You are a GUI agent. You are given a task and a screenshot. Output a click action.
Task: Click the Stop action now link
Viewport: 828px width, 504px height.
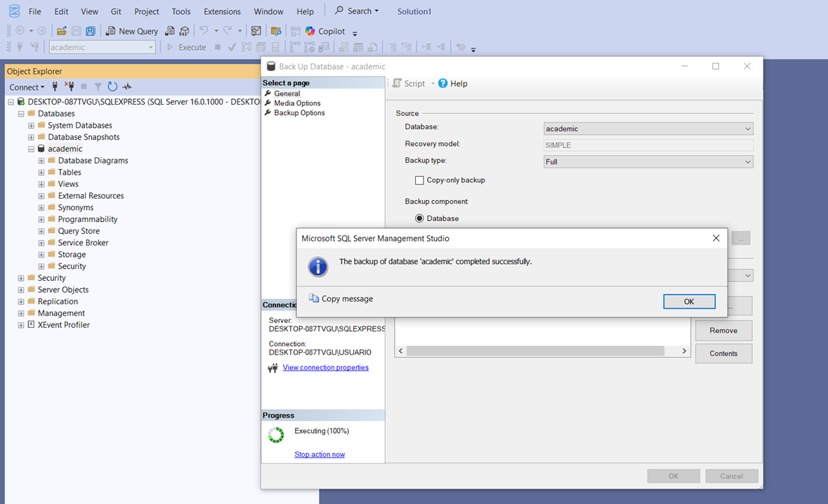point(320,454)
